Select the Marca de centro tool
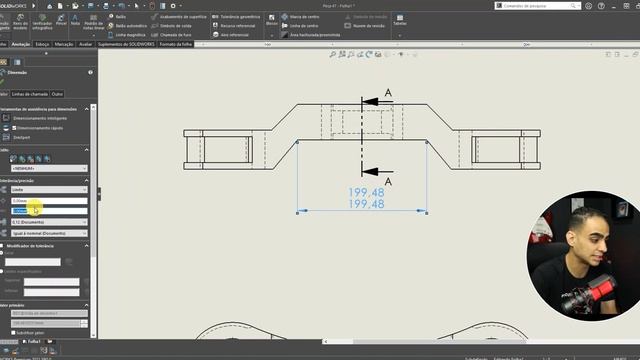This screenshot has height=360, width=640. (x=300, y=17)
